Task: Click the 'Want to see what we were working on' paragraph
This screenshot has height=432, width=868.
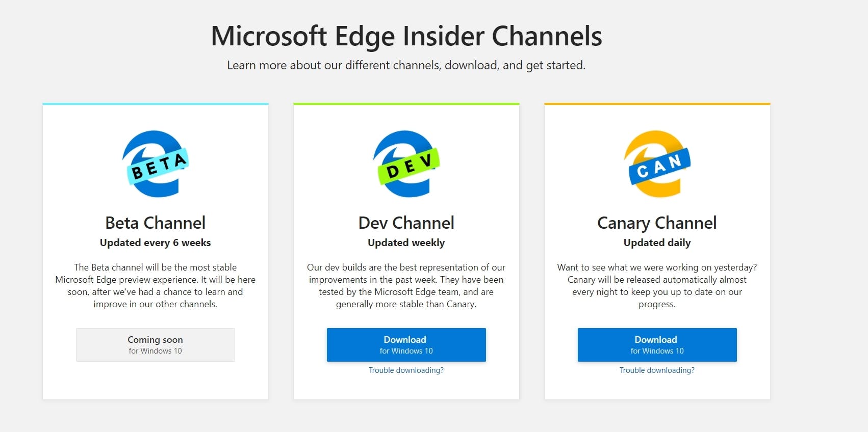Action: (x=657, y=286)
